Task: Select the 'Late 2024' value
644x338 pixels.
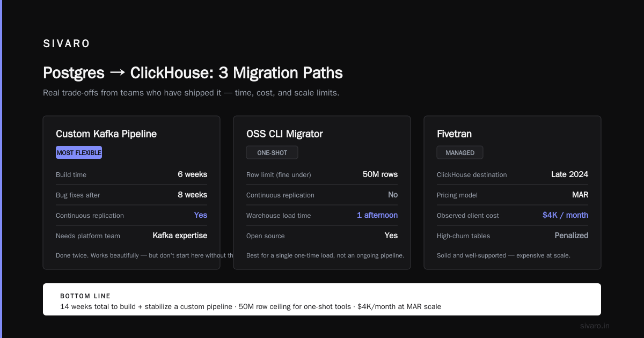Action: point(569,174)
